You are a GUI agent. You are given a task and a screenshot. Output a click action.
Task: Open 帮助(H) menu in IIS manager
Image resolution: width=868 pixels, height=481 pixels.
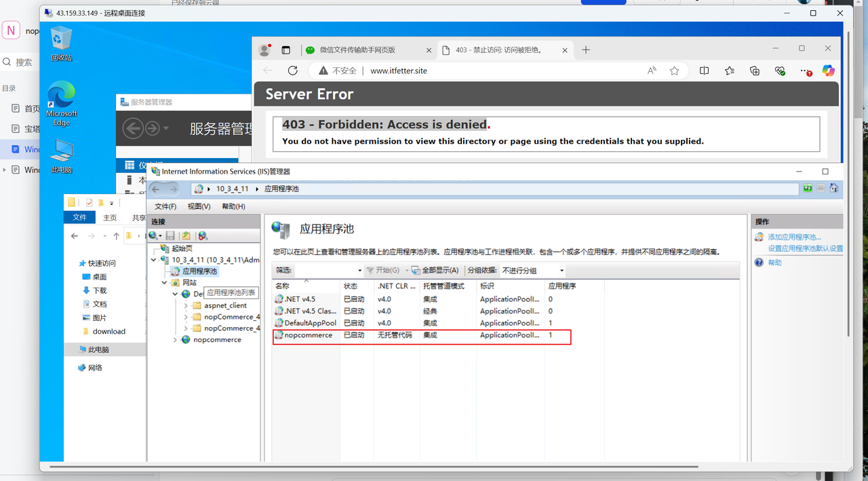point(233,206)
